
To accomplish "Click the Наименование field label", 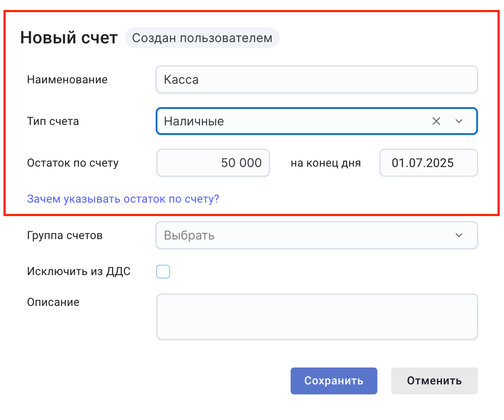I will click(x=67, y=80).
